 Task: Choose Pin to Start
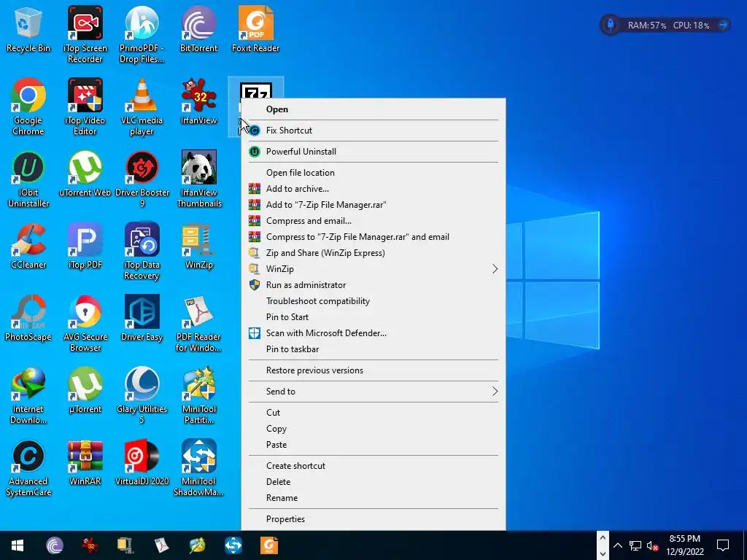[x=373, y=317]
